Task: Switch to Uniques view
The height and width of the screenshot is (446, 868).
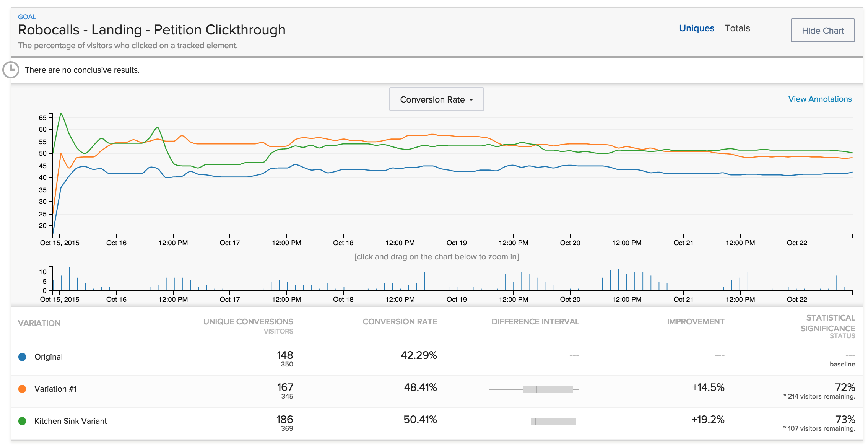Action: point(696,28)
